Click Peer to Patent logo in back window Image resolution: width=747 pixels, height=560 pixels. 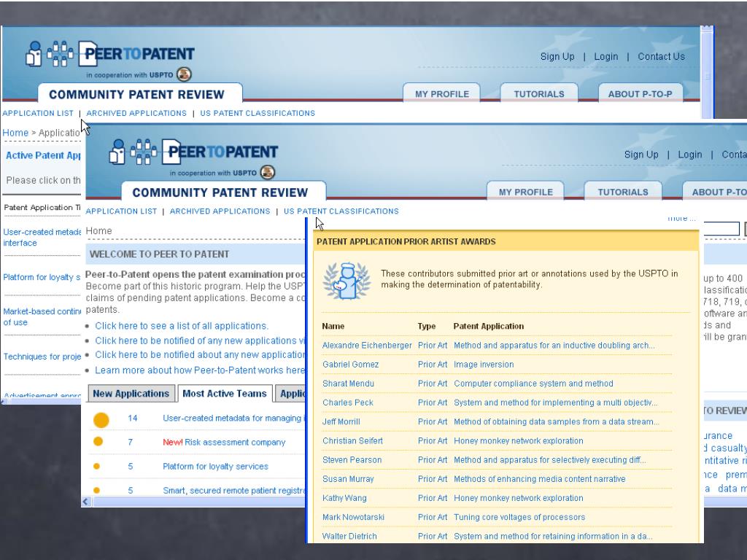[110, 54]
